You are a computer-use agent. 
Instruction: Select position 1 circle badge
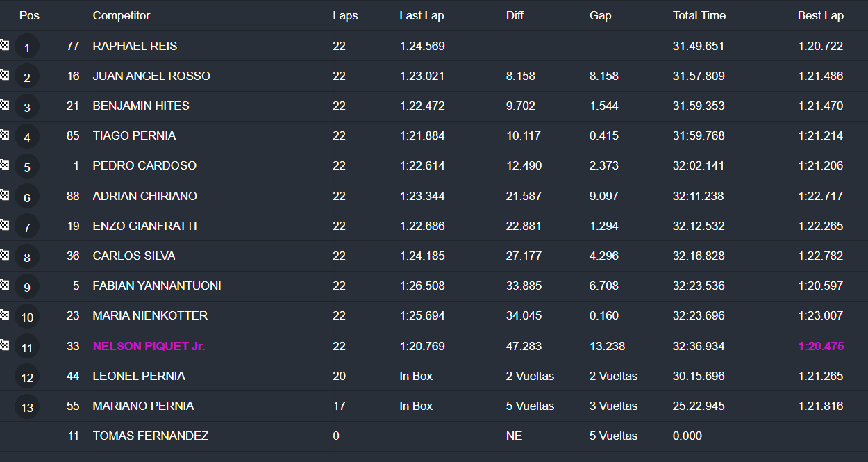(27, 47)
